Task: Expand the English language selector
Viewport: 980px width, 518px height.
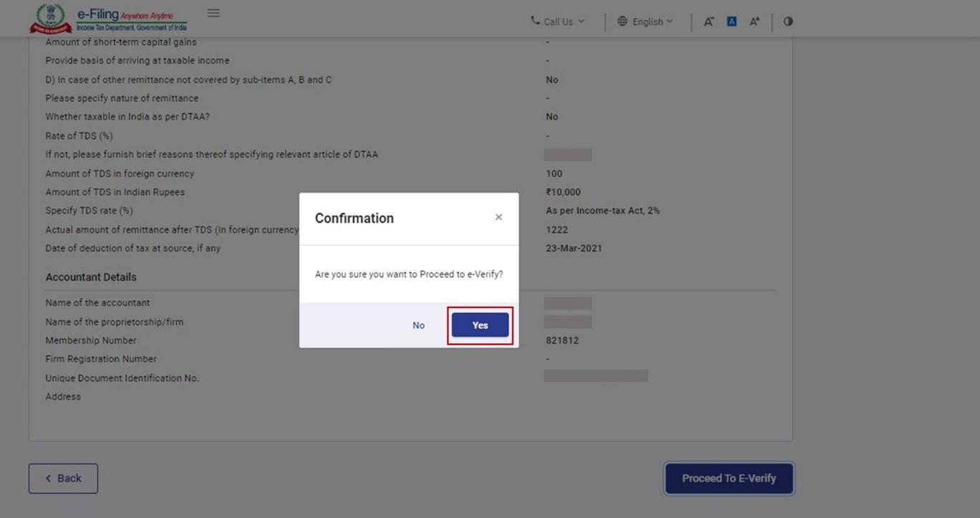Action: pos(646,21)
